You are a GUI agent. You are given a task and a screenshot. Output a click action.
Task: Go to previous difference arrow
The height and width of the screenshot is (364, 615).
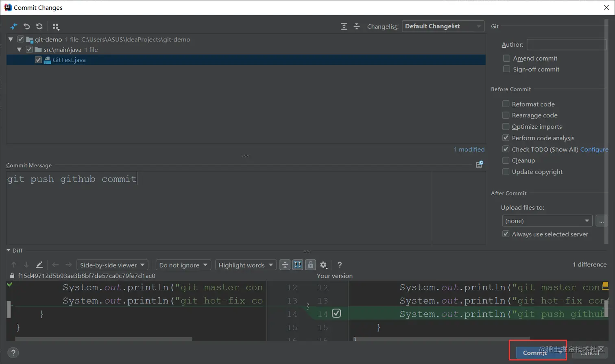(x=14, y=265)
